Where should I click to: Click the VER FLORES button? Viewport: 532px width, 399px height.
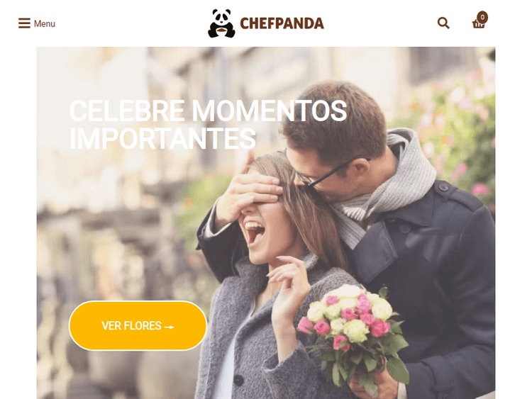point(138,325)
